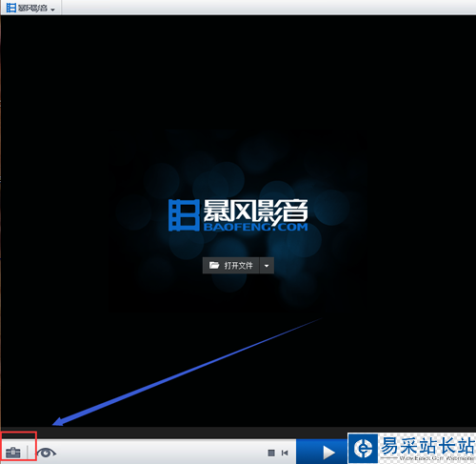Expand the arrow beside 打开文件
The height and width of the screenshot is (464, 476).
[267, 265]
